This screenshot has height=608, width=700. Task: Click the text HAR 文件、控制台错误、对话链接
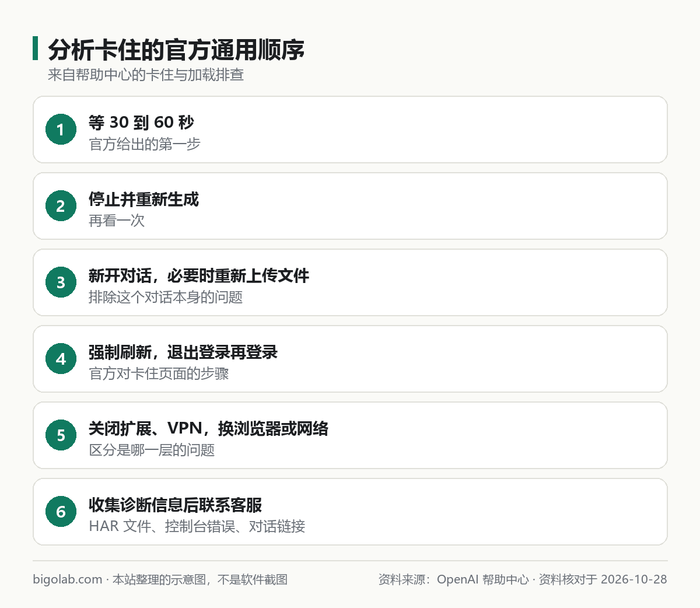[197, 526]
